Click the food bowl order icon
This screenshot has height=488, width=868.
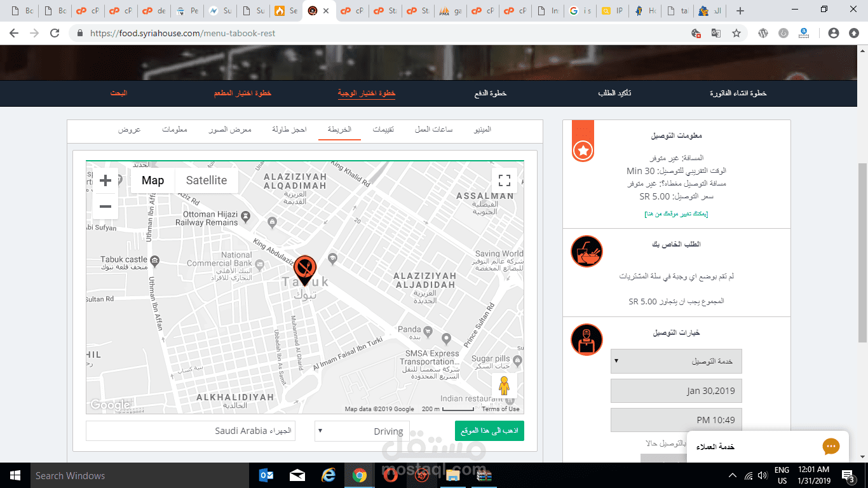587,252
